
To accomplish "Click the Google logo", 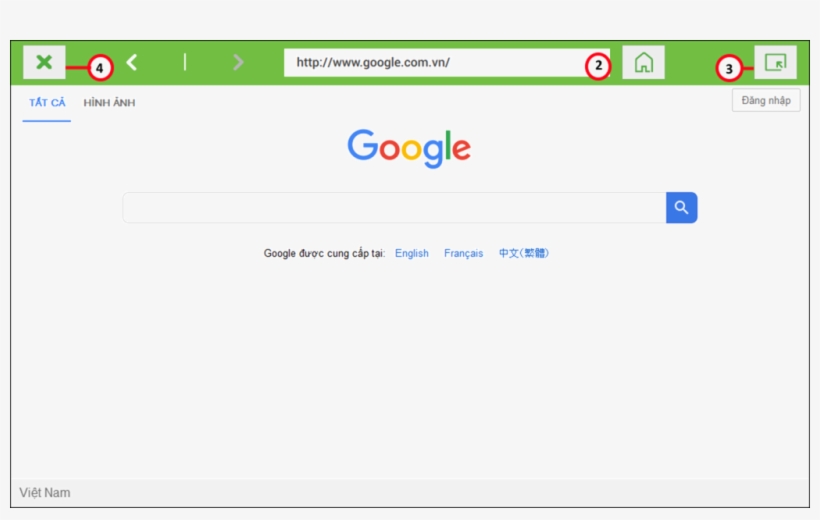I will click(409, 148).
